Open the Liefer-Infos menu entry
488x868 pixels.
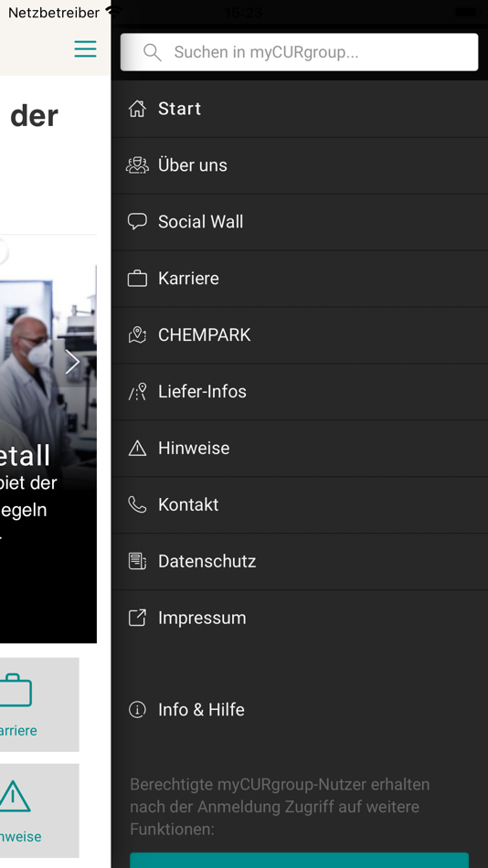(299, 391)
